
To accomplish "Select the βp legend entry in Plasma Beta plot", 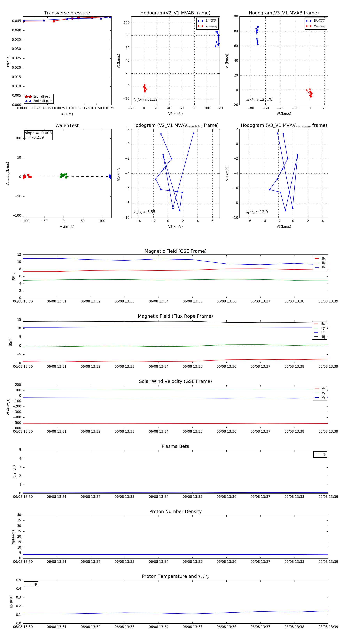I will (321, 454).
